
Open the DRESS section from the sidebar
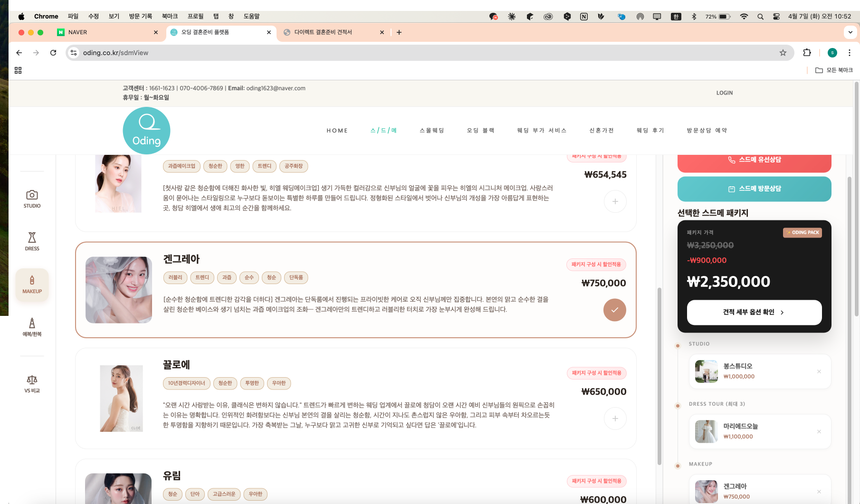tap(32, 241)
